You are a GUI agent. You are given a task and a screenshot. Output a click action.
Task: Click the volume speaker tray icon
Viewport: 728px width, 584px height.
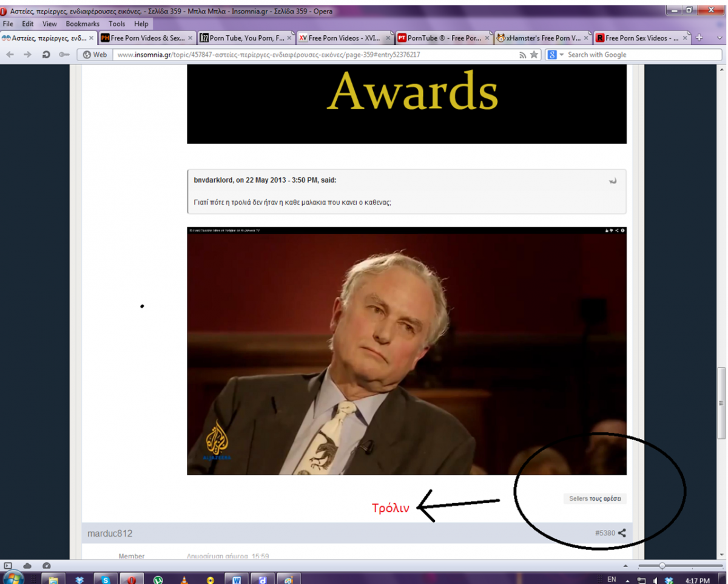click(655, 580)
